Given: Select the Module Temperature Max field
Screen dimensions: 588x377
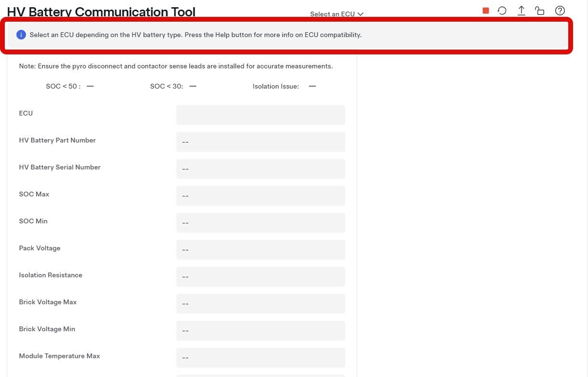Looking at the screenshot, I should [x=260, y=358].
